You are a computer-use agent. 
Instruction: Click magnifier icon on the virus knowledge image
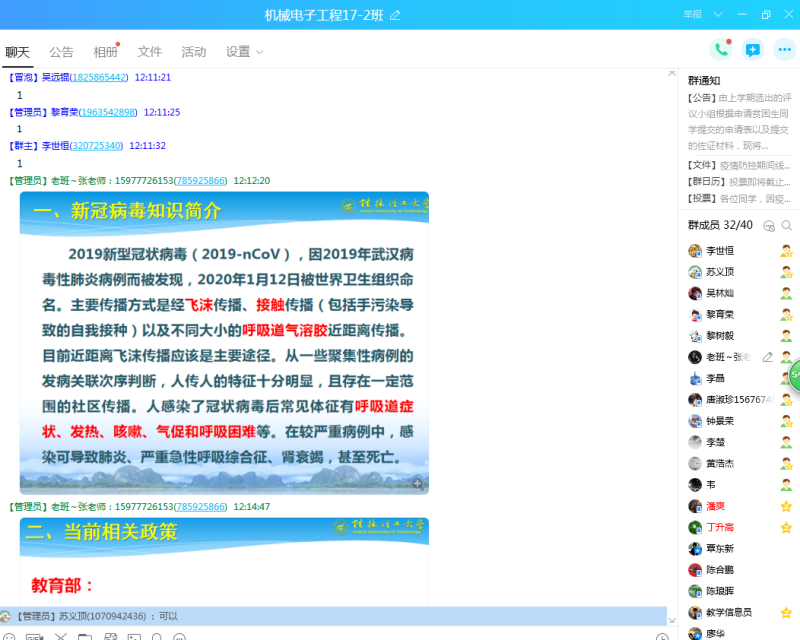418,484
